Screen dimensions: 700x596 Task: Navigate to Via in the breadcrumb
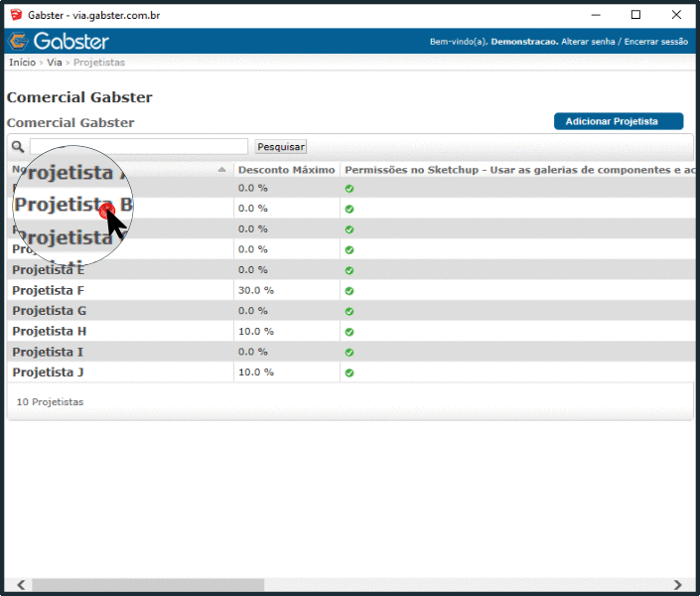(55, 63)
